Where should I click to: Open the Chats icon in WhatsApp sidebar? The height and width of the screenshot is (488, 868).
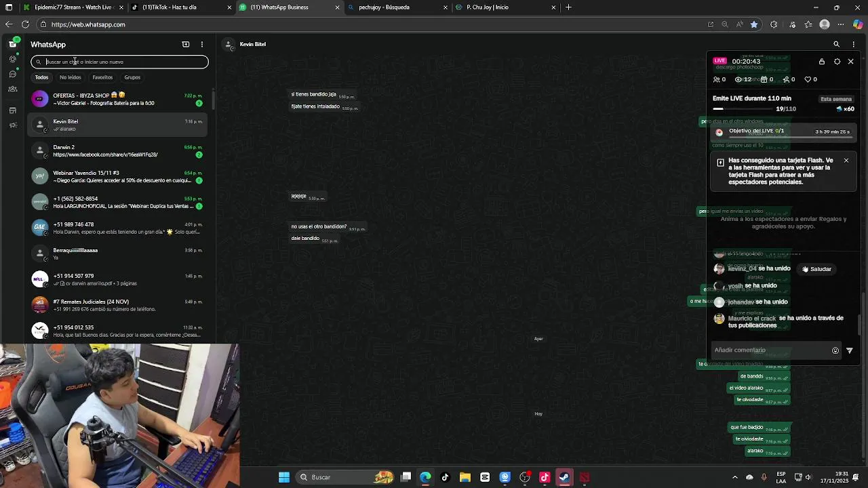pos(12,44)
